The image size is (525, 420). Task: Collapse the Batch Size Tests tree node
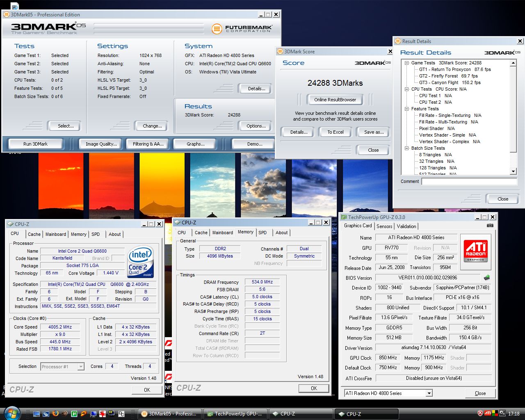pyautogui.click(x=406, y=148)
